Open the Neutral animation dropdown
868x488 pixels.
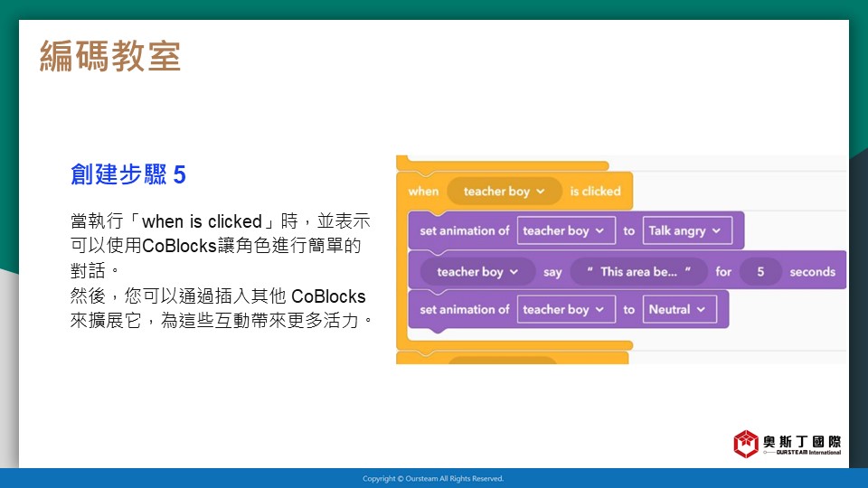pyautogui.click(x=679, y=309)
